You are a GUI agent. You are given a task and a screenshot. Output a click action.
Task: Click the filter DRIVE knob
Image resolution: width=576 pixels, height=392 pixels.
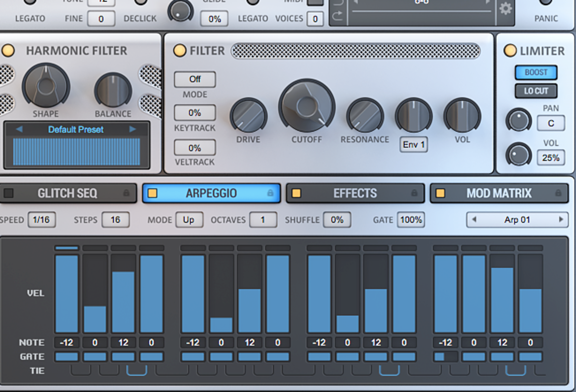pos(248,115)
